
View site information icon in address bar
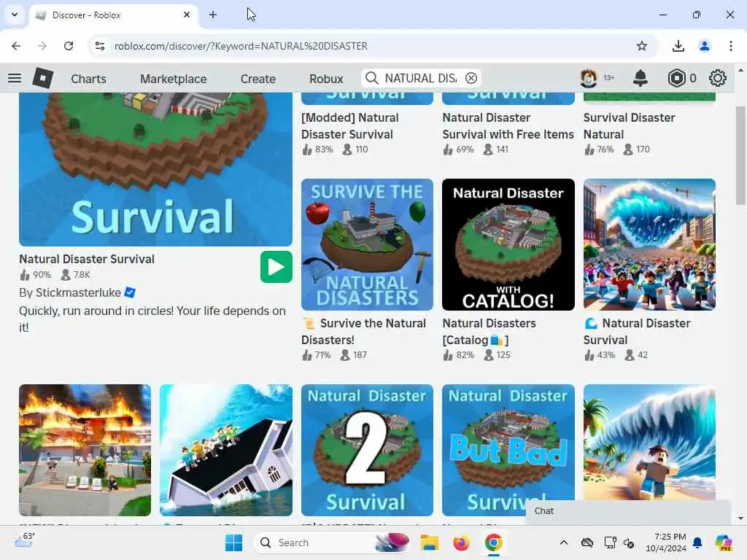pyautogui.click(x=100, y=46)
